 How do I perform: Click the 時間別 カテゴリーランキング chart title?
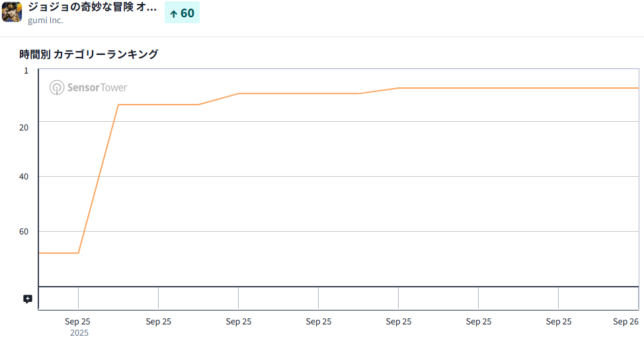coord(89,54)
